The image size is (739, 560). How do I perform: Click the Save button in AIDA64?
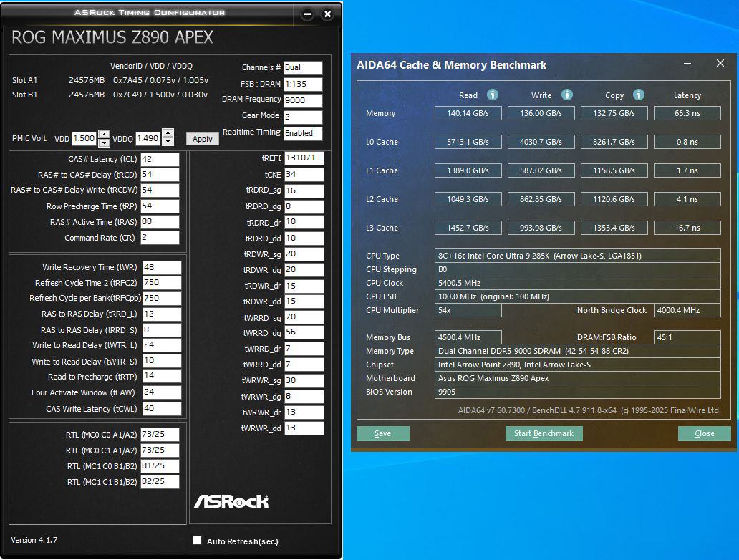pyautogui.click(x=382, y=433)
